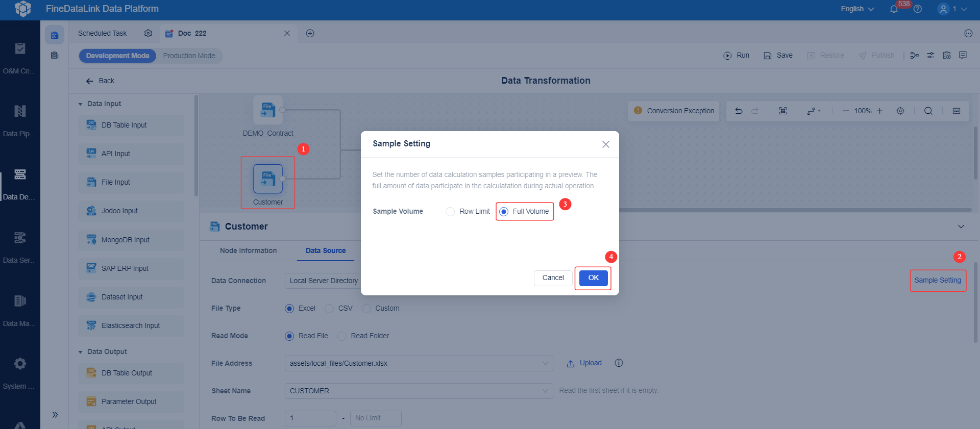Select Development Mode
The height and width of the screenshot is (429, 980).
117,56
